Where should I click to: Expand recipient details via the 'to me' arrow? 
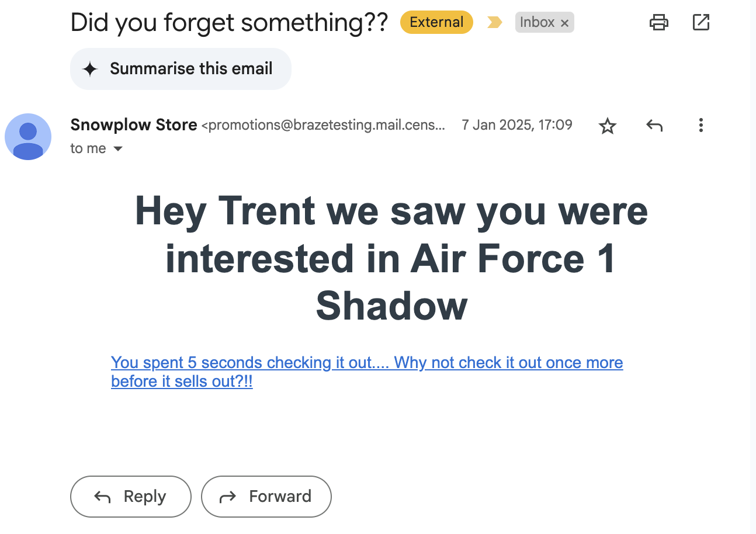click(x=117, y=148)
